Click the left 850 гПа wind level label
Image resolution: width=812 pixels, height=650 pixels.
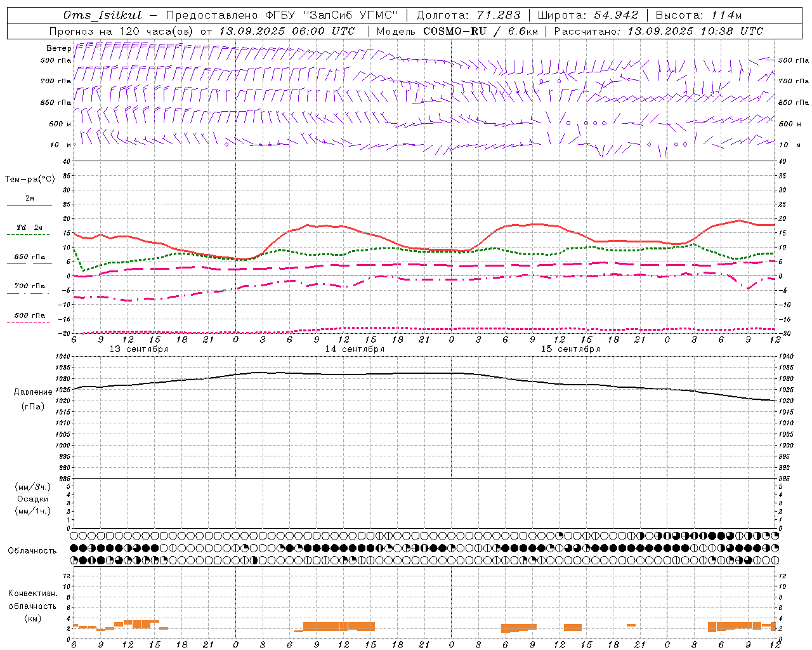click(x=56, y=102)
